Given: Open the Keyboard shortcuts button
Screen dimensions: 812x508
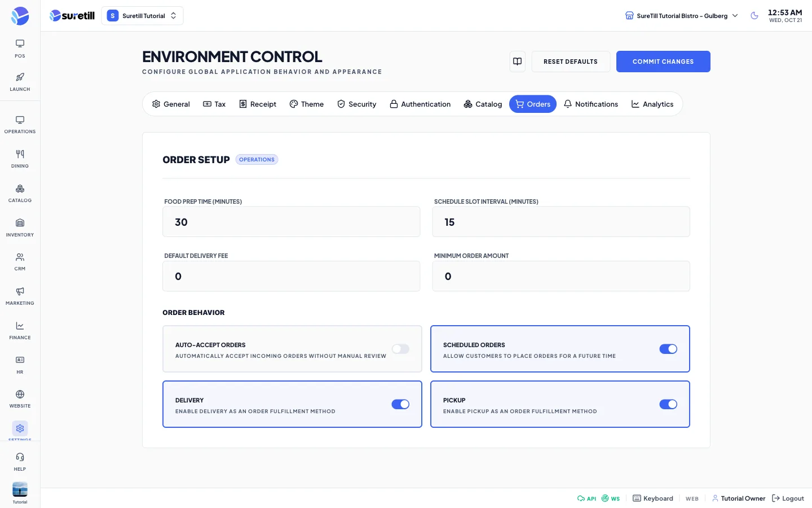Looking at the screenshot, I should pyautogui.click(x=653, y=498).
